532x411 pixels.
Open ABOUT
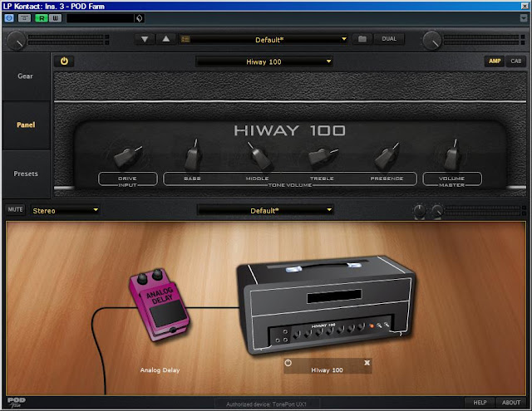point(511,403)
